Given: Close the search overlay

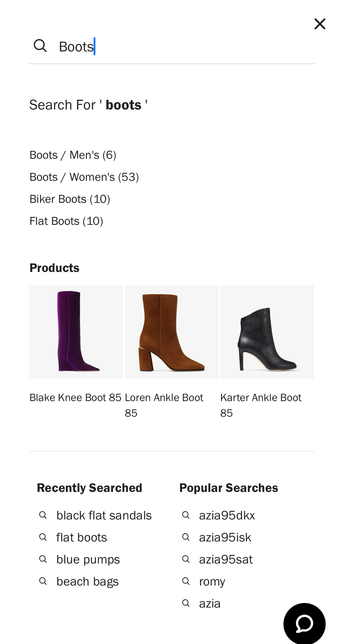Looking at the screenshot, I should coord(320,24).
